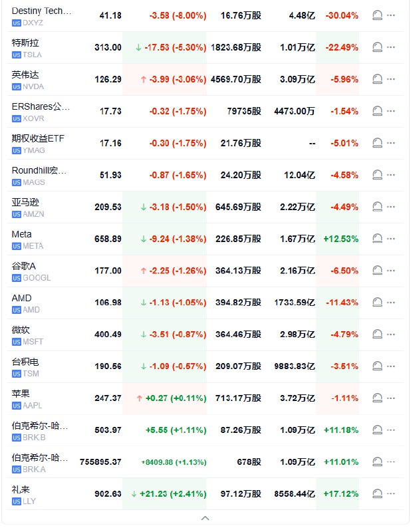Click the volume 4569.70万股
Image resolution: width=411 pixels, height=532 pixels.
[x=236, y=79]
